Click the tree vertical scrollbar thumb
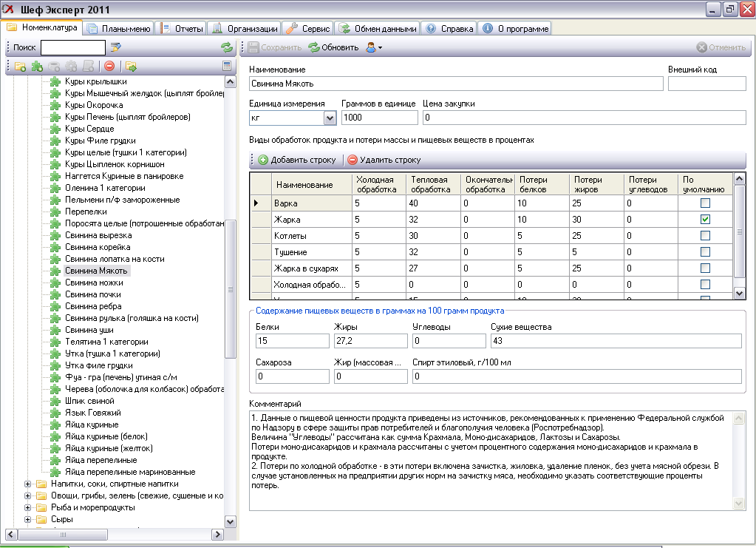 point(231,289)
